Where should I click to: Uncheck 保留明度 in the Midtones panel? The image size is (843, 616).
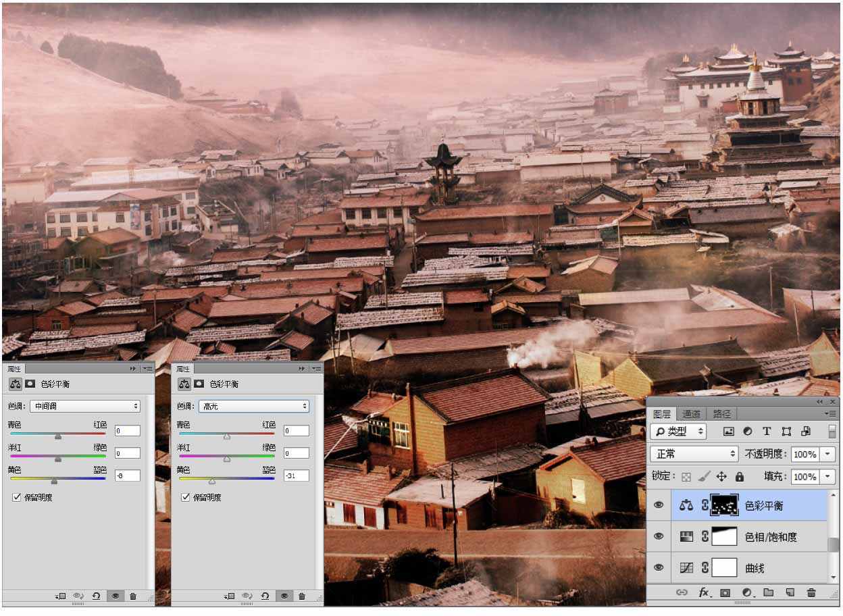[x=16, y=497]
